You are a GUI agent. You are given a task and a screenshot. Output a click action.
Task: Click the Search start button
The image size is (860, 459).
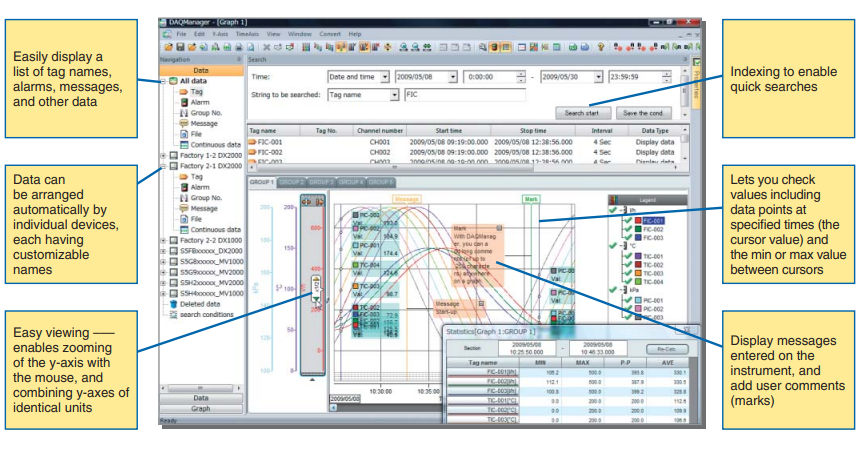click(582, 113)
